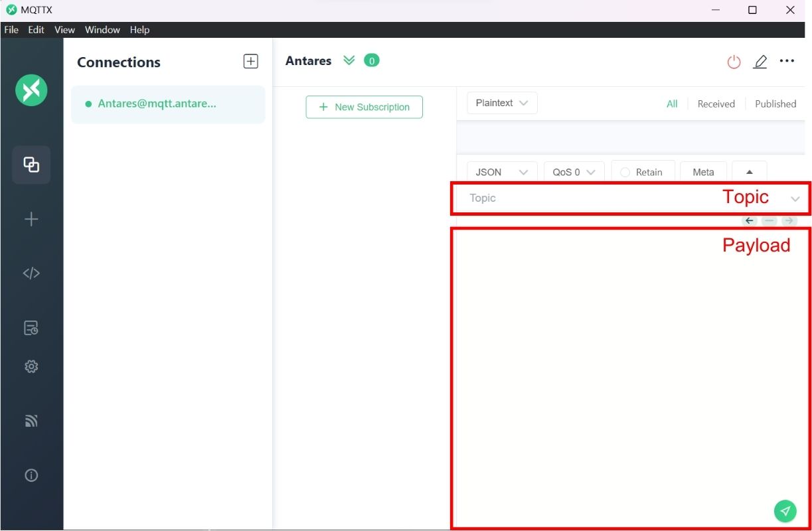
Task: Open the About info icon in sidebar
Action: [31, 475]
